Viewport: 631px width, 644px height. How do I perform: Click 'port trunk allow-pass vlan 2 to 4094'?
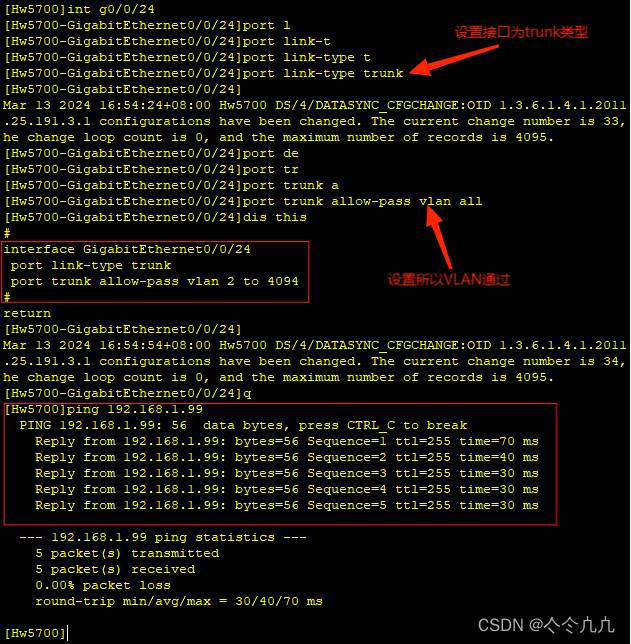point(154,281)
